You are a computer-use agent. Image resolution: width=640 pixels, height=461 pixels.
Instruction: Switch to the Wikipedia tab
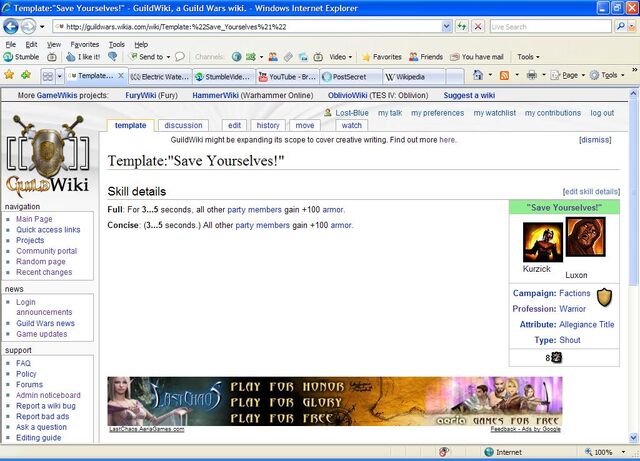coord(414,77)
